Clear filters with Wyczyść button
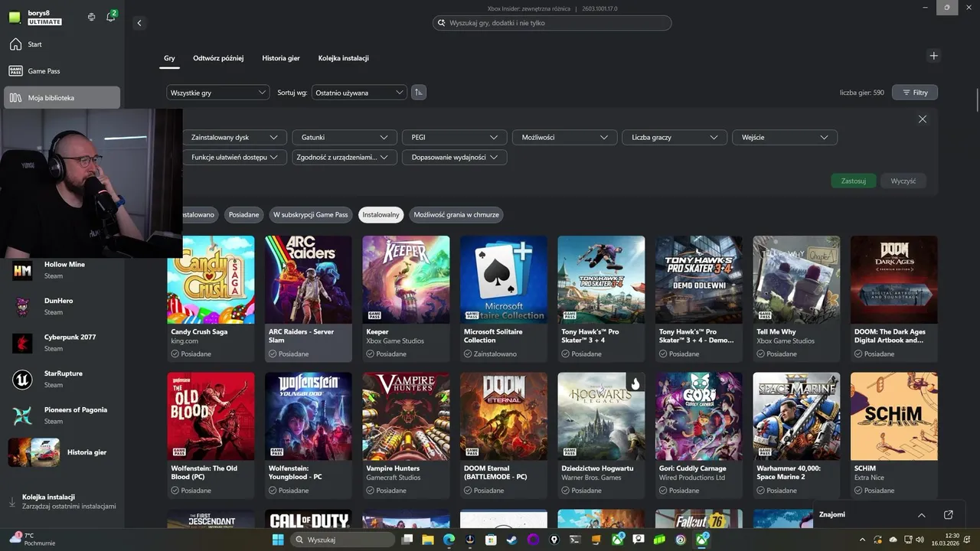Screen dimensions: 980x551 coord(903,181)
